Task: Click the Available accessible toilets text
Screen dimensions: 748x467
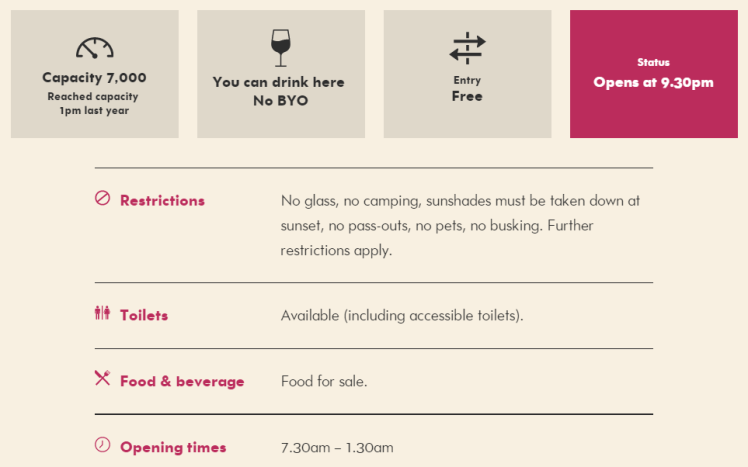Action: point(402,315)
